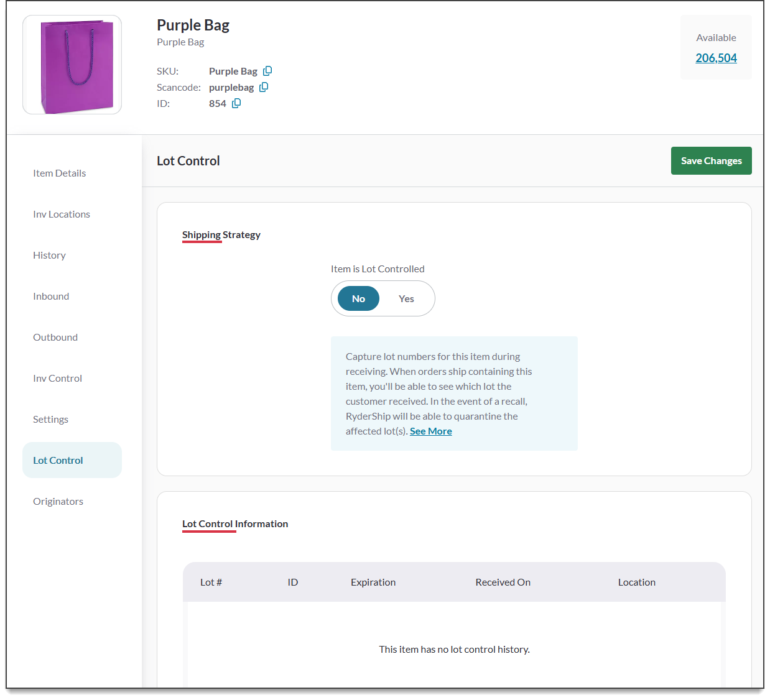The height and width of the screenshot is (700, 770).
Task: Copy the item ID 854
Action: pyautogui.click(x=236, y=103)
